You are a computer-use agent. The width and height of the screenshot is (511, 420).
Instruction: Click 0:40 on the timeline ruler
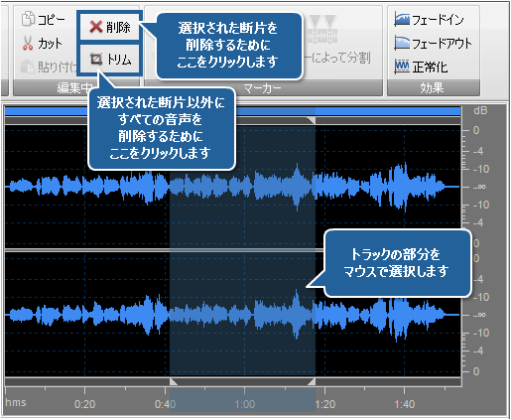click(x=165, y=404)
